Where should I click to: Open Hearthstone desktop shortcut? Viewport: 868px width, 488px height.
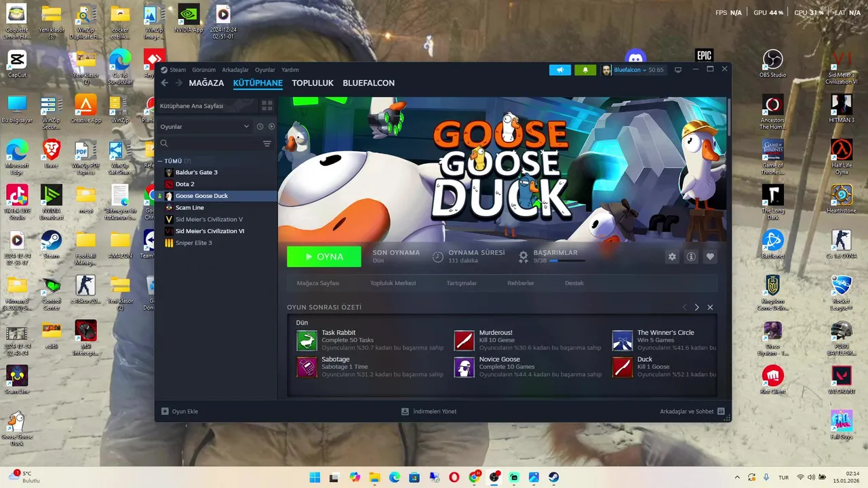tap(841, 199)
